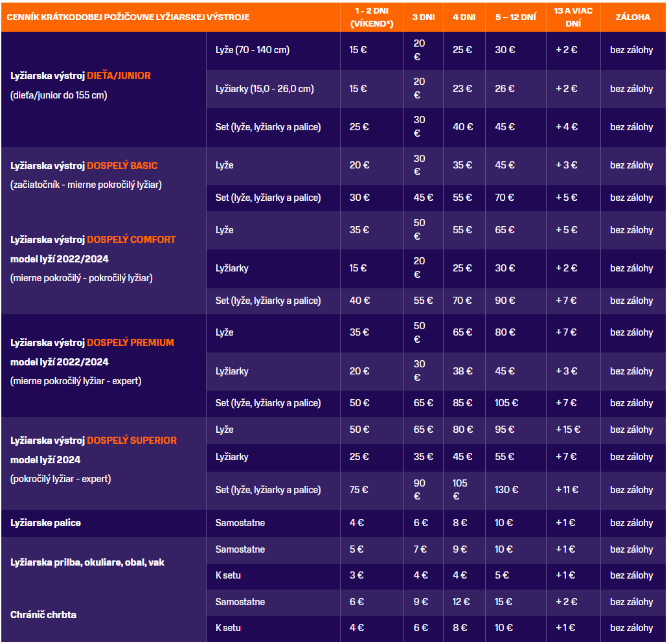Click the "DOSPELÝ PREMIUM" category label
This screenshot has height=644, width=669.
point(130,343)
